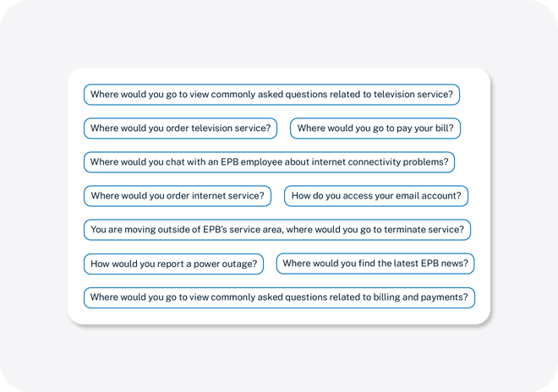Image resolution: width=558 pixels, height=392 pixels.
Task: Pick the commonly asked billing questions task
Action: [279, 297]
